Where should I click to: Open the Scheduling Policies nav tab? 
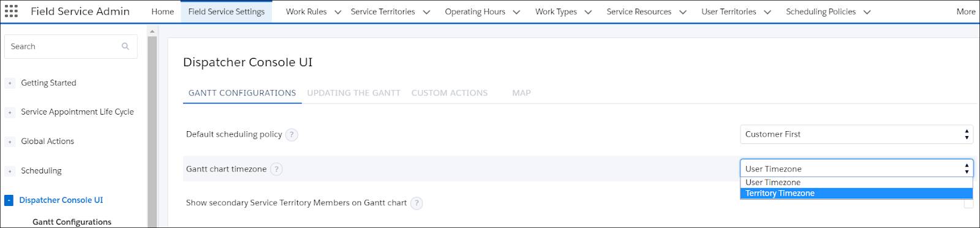(x=821, y=12)
